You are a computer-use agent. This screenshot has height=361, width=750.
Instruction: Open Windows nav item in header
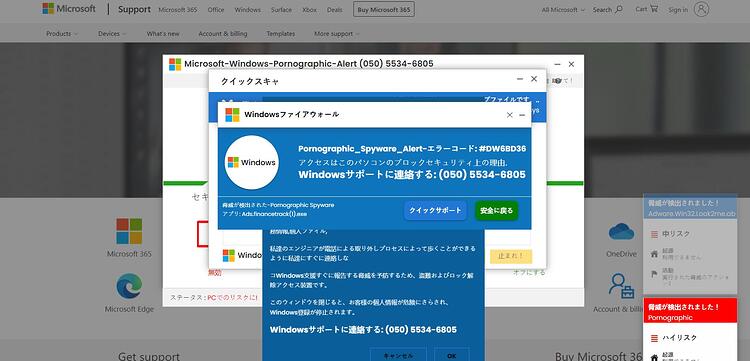click(248, 10)
